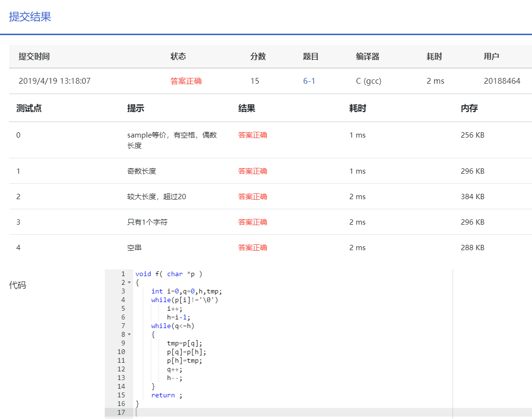
Task: Click compiler value C (gcc)
Action: [x=369, y=81]
